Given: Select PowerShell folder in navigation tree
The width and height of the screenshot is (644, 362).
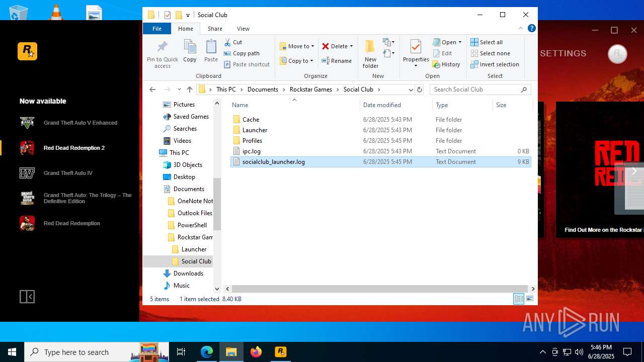Looking at the screenshot, I should (187, 225).
